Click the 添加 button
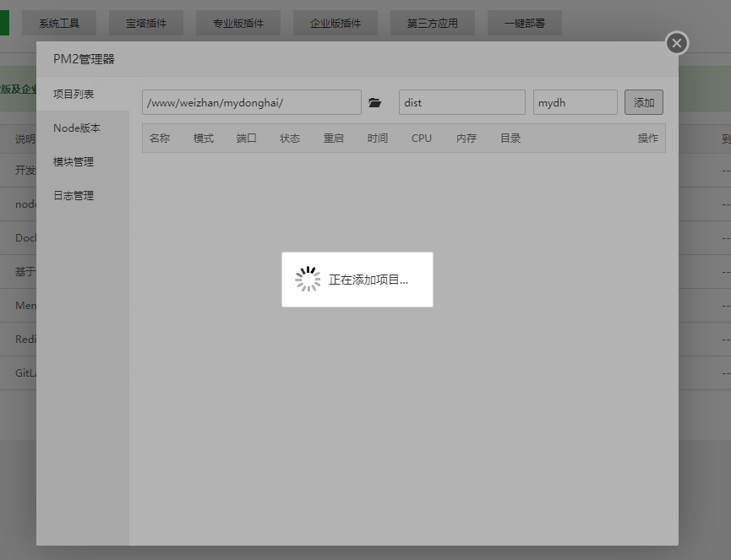The image size is (731, 560). coord(643,103)
